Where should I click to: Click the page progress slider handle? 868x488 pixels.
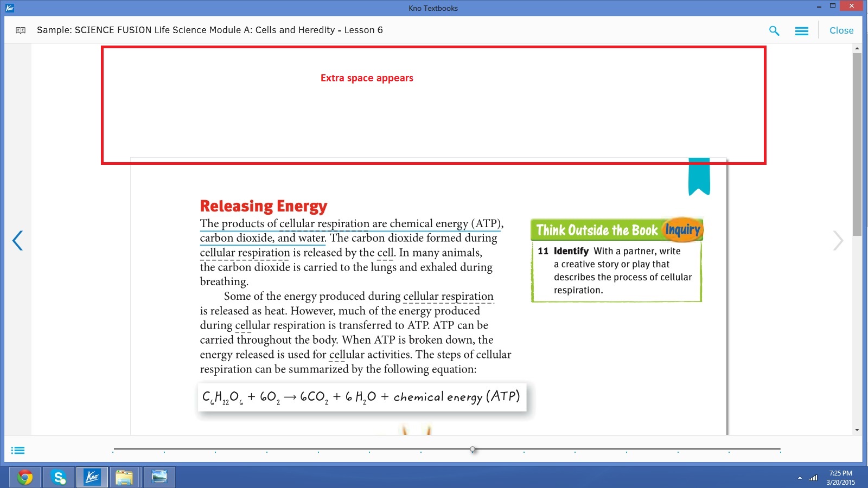(473, 450)
